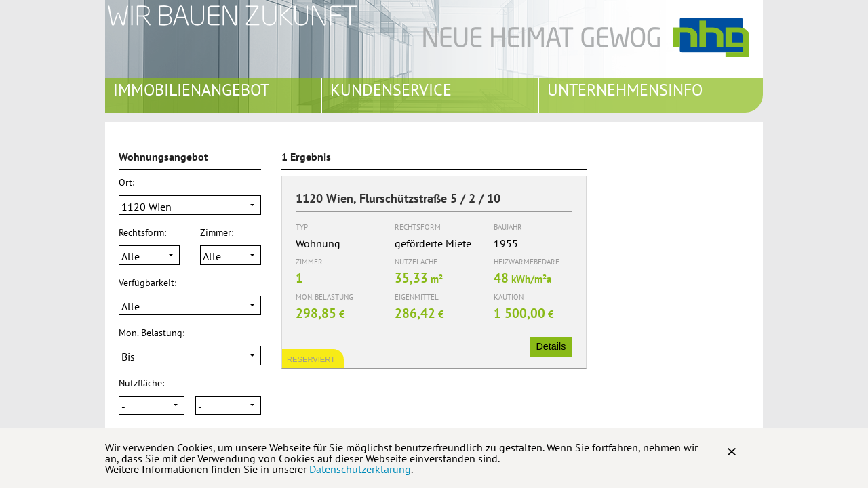This screenshot has width=868, height=488.
Task: Click the Wohnungsangebot filter heading
Action: [x=163, y=157]
